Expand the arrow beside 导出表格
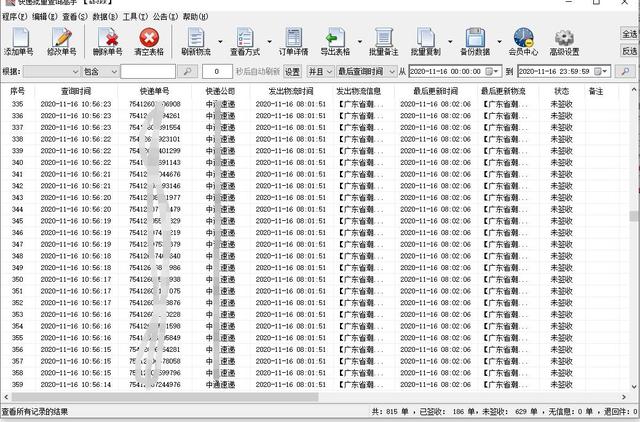 point(360,42)
